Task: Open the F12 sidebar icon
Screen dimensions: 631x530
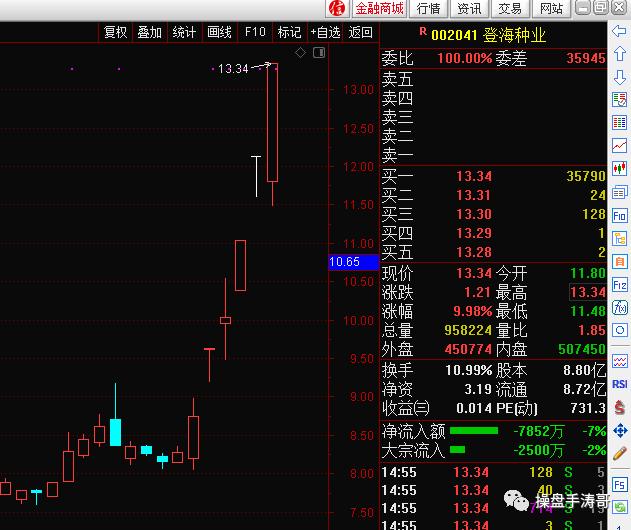Action: coord(619,285)
